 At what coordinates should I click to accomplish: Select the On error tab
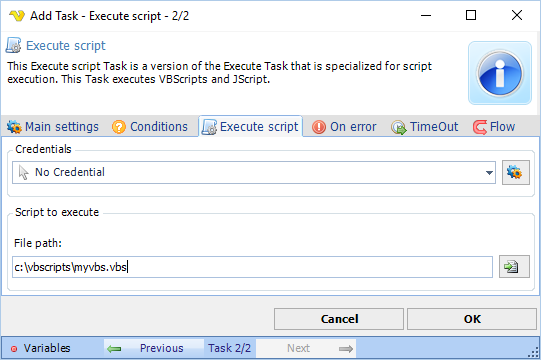coord(344,127)
